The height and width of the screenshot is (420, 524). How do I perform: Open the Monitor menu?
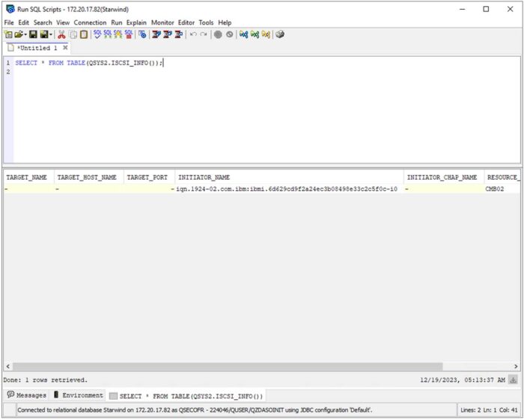coord(162,22)
